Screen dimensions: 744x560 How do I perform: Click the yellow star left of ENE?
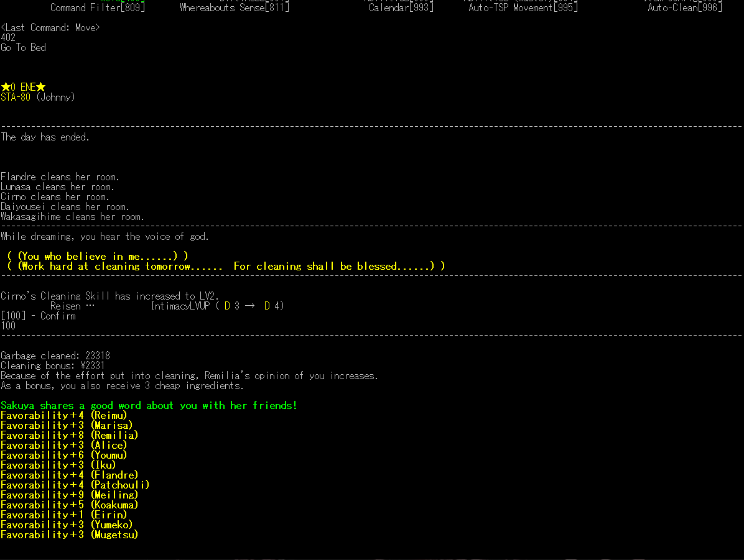click(x=6, y=87)
